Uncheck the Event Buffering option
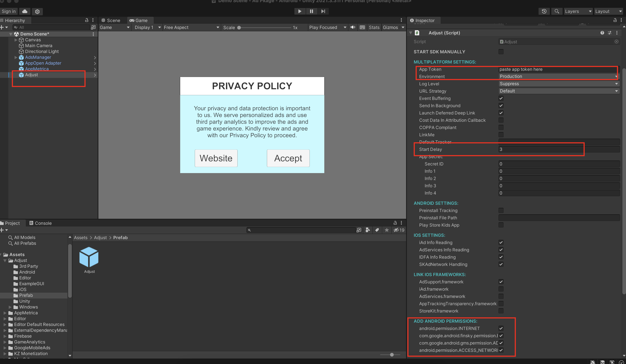 click(501, 98)
